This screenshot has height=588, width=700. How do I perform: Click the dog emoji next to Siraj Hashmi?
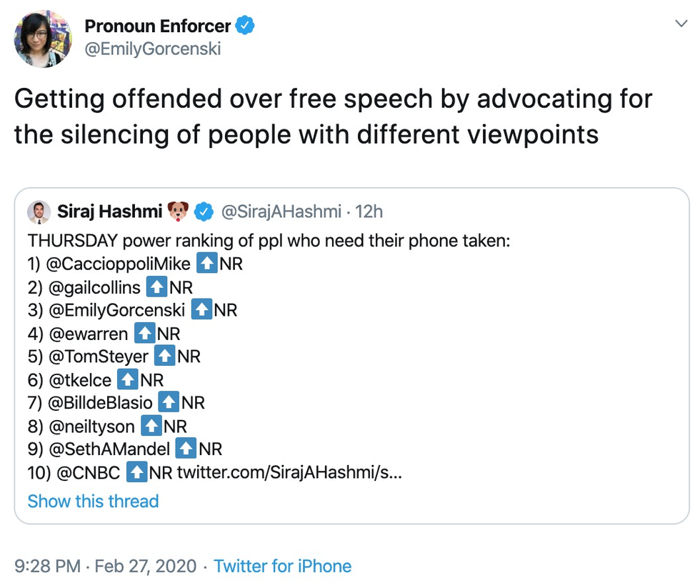point(178,212)
